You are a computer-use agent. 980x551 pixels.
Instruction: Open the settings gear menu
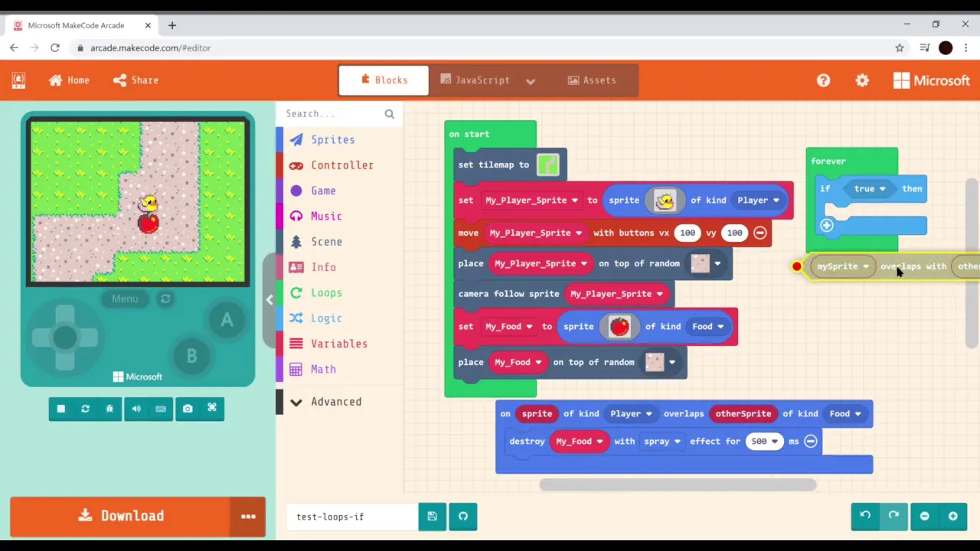(x=862, y=80)
